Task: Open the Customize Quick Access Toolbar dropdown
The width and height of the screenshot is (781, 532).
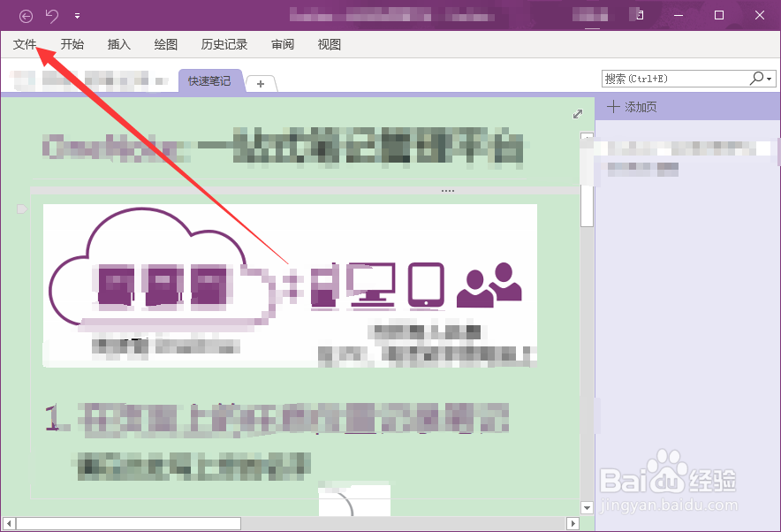Action: [x=77, y=16]
